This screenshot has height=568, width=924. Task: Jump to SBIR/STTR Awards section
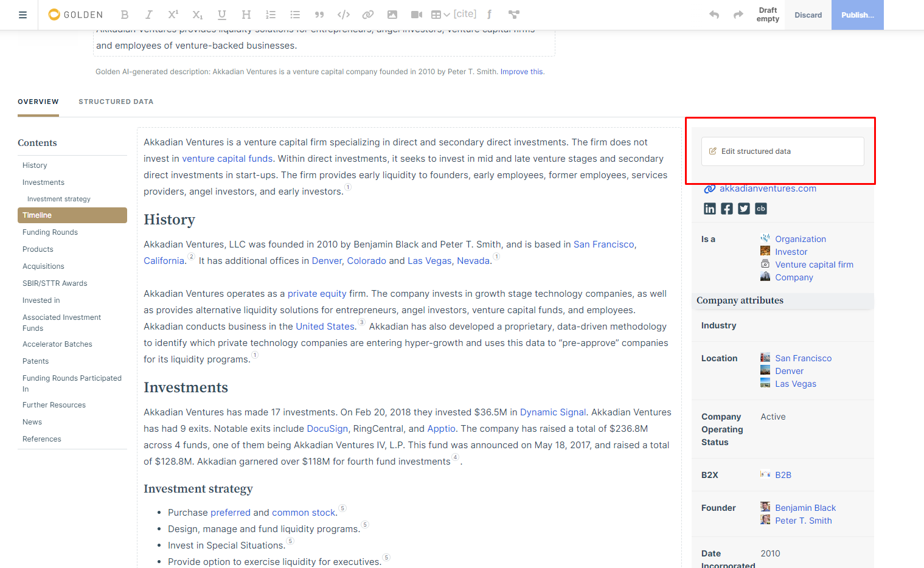pyautogui.click(x=55, y=283)
